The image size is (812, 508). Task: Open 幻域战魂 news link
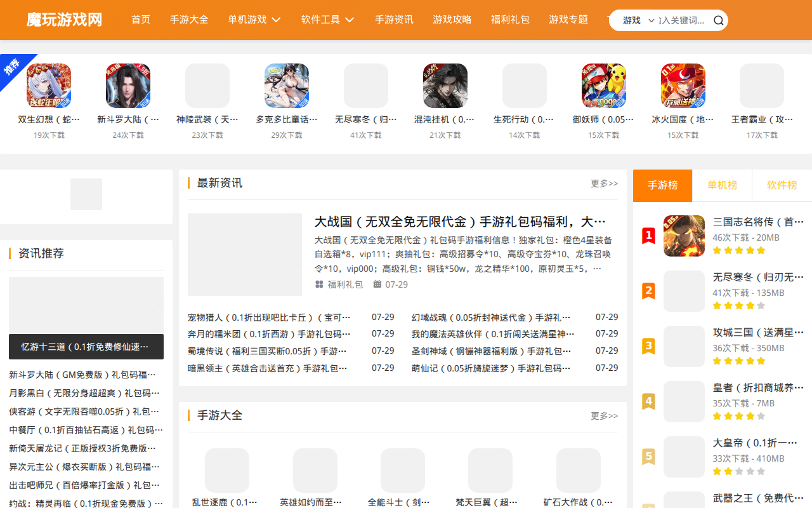(491, 317)
